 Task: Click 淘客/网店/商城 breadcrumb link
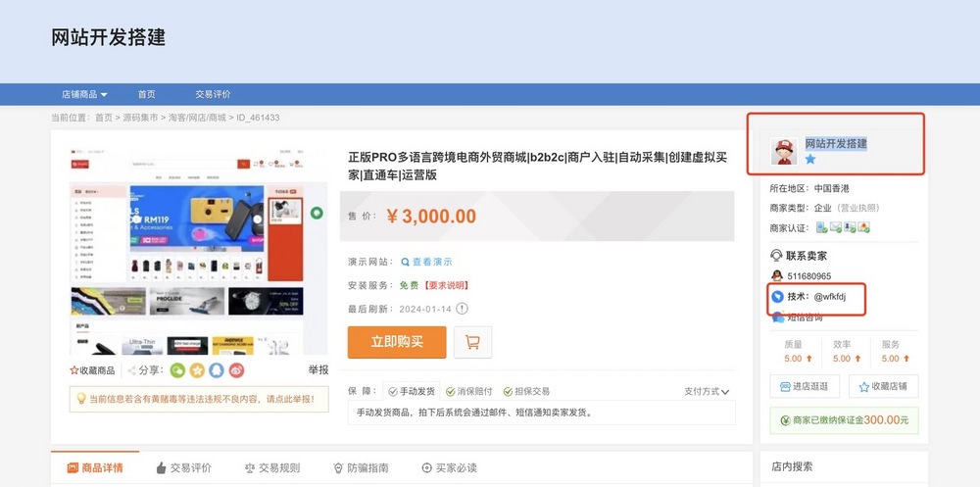197,118
